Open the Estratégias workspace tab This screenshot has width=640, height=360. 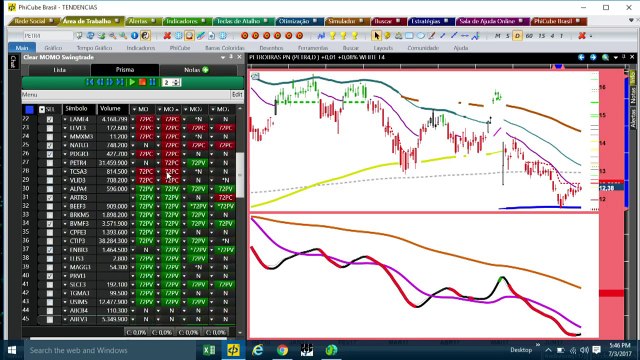coord(429,21)
